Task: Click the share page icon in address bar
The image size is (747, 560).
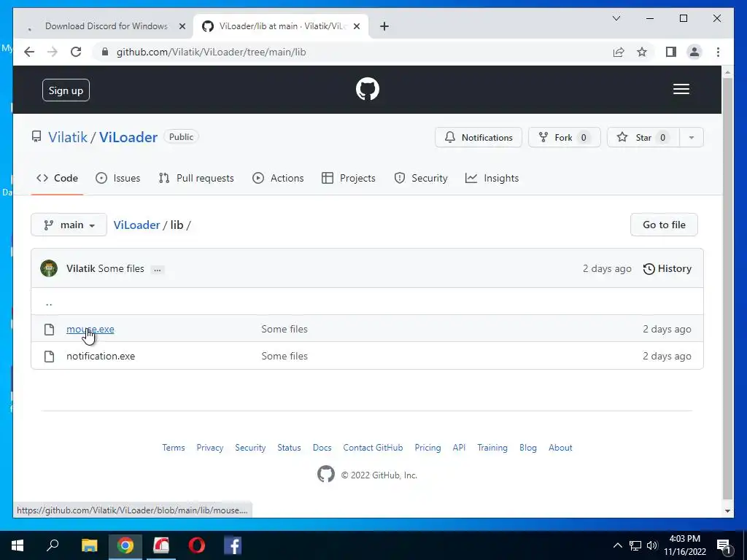Action: point(619,52)
